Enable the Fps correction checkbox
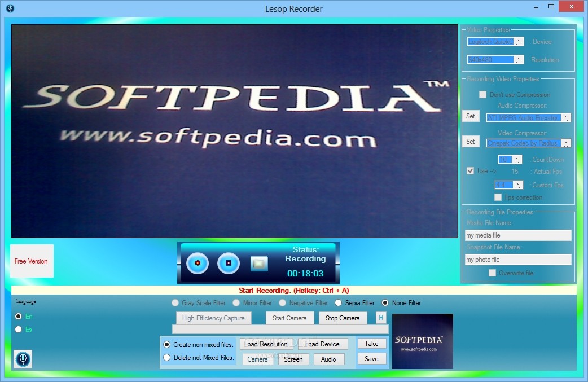Viewport: 588px width, 382px height. click(x=498, y=197)
